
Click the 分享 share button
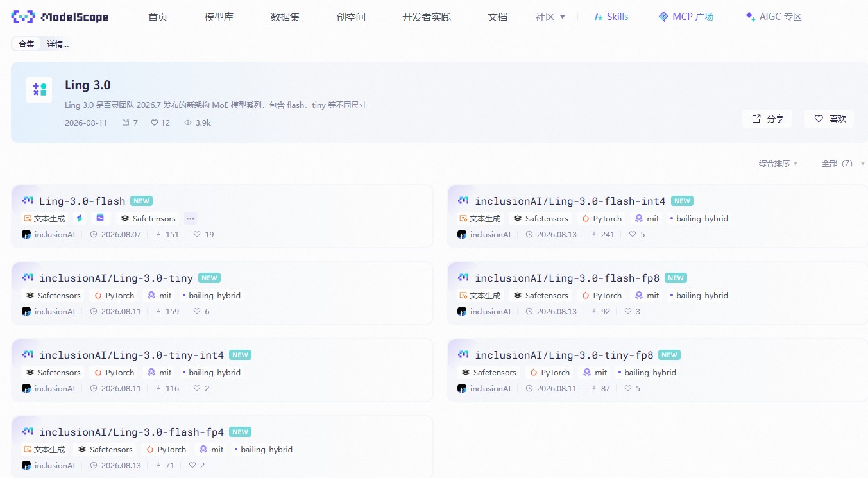click(767, 119)
